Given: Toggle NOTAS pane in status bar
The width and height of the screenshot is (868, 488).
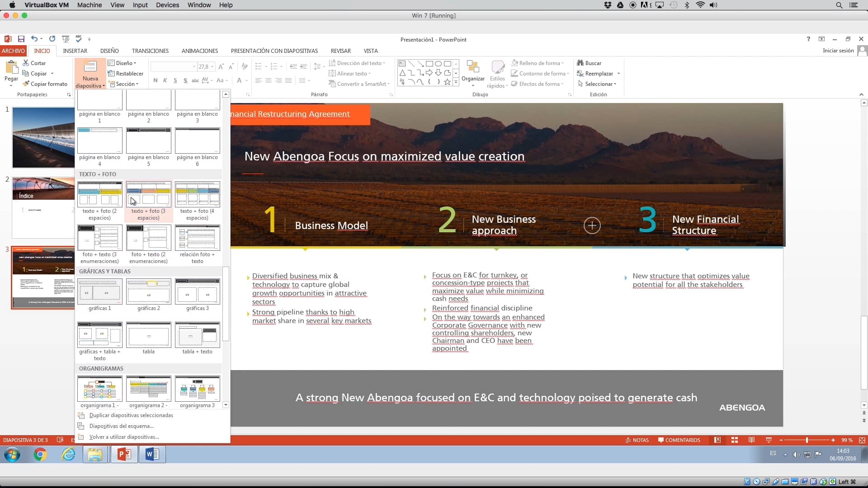Looking at the screenshot, I should point(637,440).
